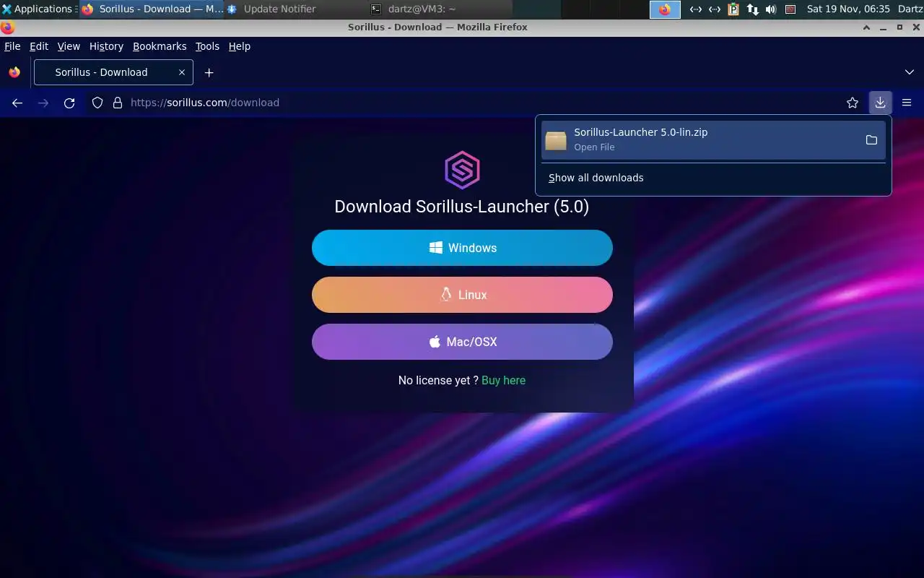924x578 pixels.
Task: Open the View menu
Action: (69, 46)
